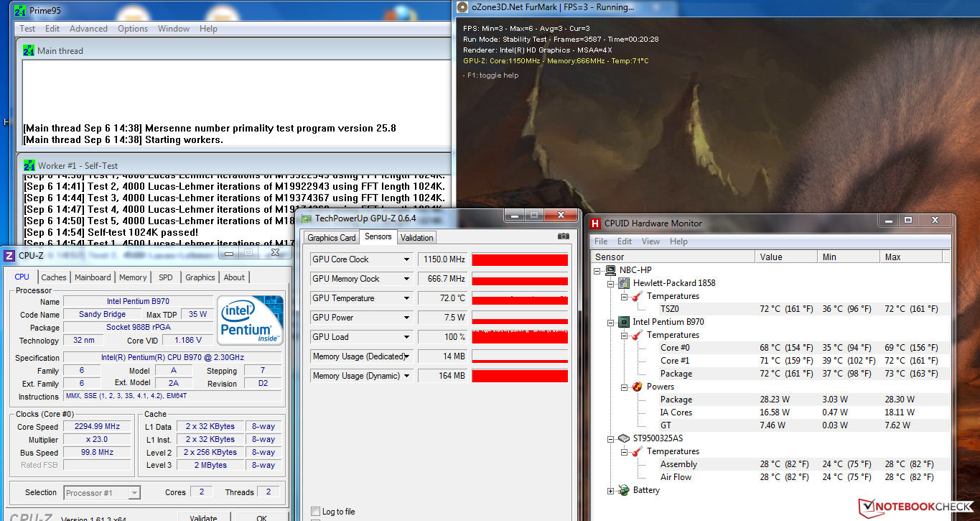Click the CPU-Z Core Speed value field
Viewport: 980px width, 521px height.
tap(98, 427)
